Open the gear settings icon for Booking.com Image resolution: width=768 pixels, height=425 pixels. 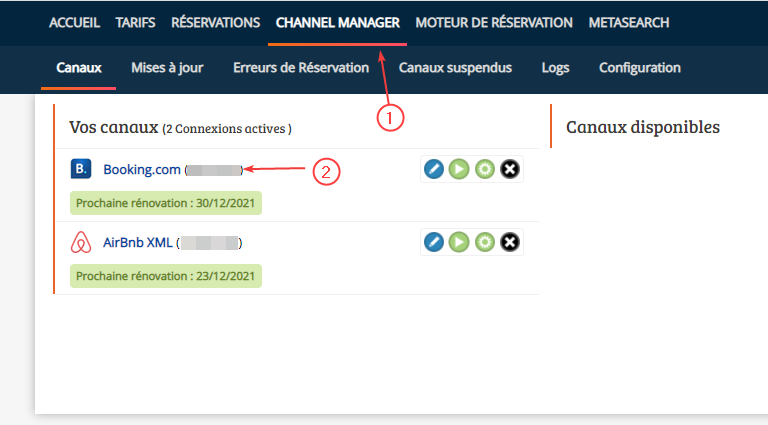485,169
